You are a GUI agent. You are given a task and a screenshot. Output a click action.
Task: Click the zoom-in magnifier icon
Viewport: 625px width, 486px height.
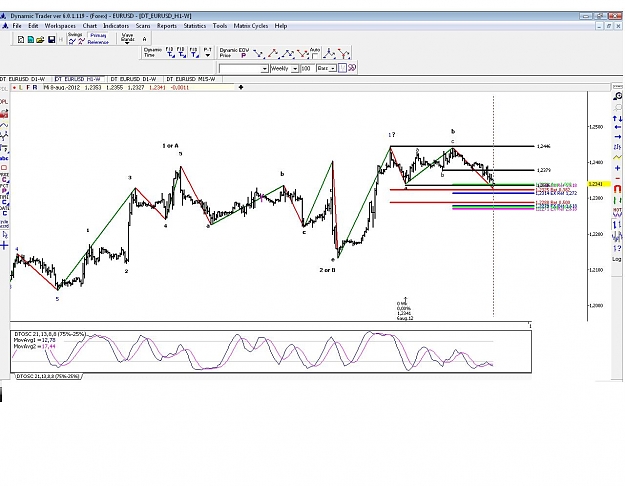click(x=617, y=96)
